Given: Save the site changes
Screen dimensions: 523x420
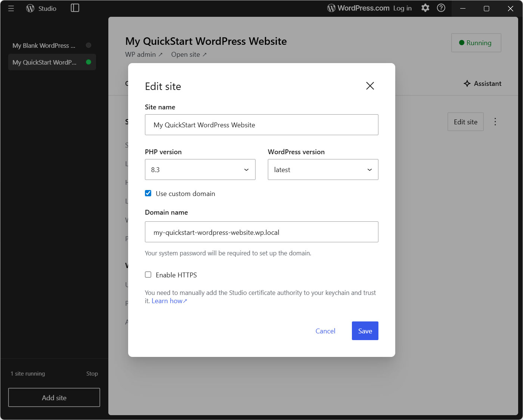Looking at the screenshot, I should click(x=365, y=331).
